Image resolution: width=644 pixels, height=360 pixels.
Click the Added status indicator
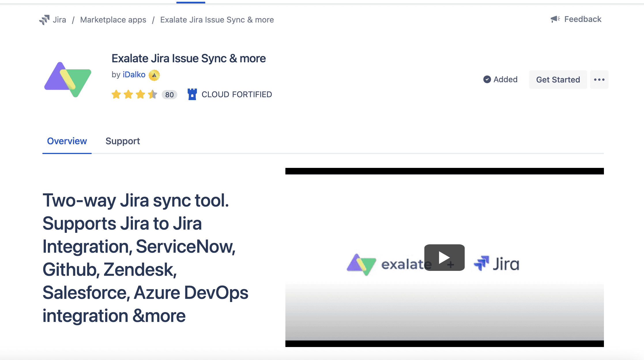point(500,80)
